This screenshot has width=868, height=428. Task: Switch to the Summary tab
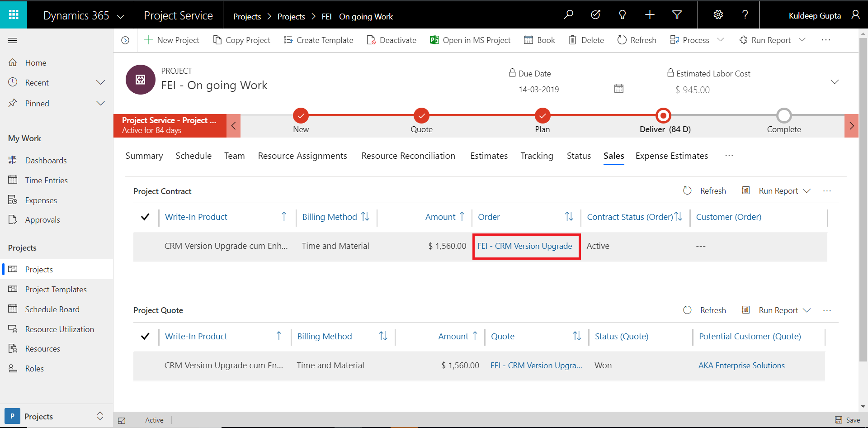click(144, 156)
